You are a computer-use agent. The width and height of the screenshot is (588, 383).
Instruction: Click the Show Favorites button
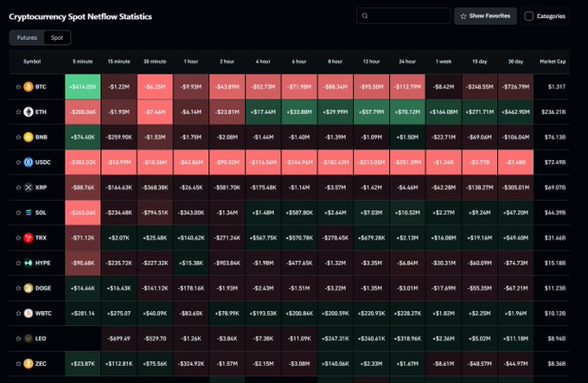[485, 16]
